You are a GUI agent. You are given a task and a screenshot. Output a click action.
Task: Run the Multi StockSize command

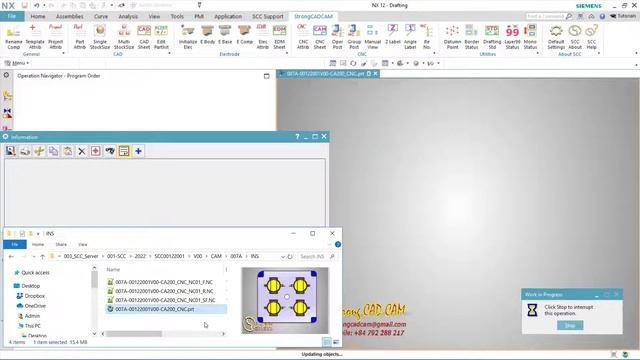(x=124, y=37)
